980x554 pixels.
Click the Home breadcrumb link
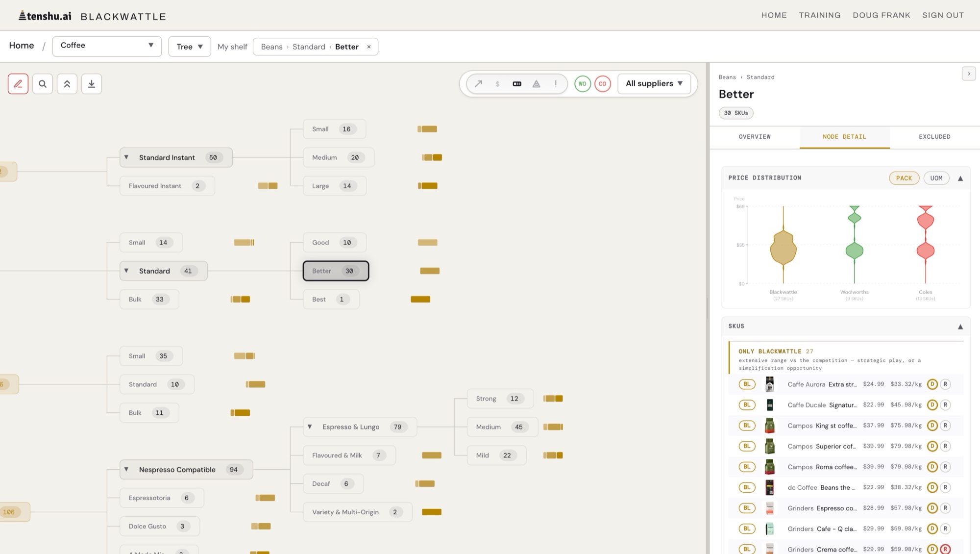(22, 46)
